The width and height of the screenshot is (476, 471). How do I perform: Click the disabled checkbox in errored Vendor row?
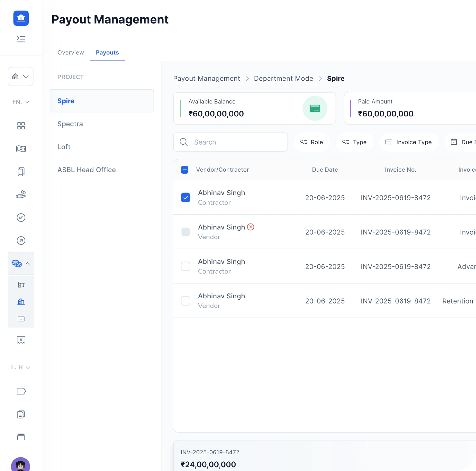pos(185,232)
